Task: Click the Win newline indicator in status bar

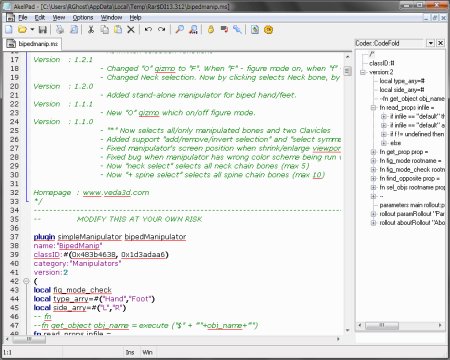Action: [147, 352]
